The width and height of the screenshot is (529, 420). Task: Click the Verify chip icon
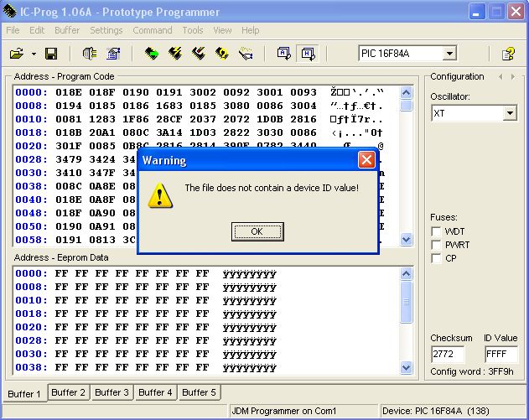click(x=222, y=54)
